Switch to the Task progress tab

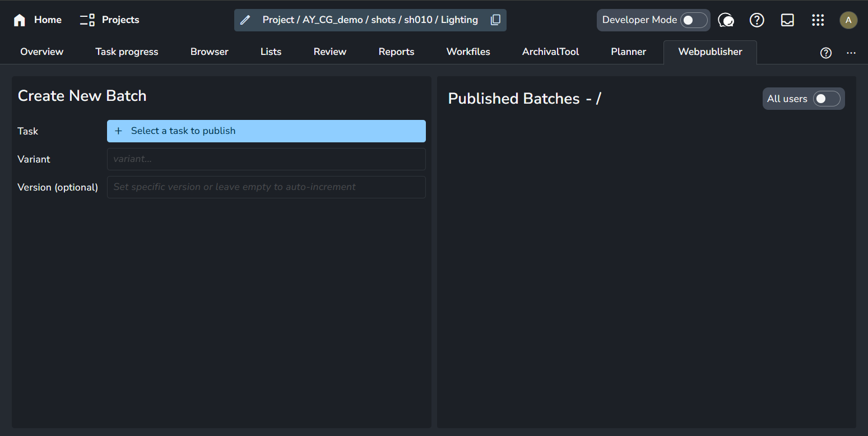click(x=127, y=52)
